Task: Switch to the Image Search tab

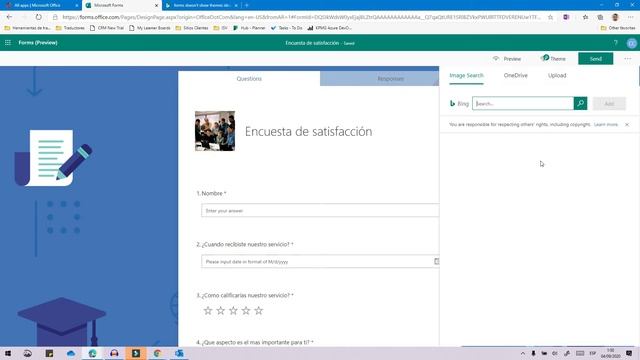Action: 466,76
